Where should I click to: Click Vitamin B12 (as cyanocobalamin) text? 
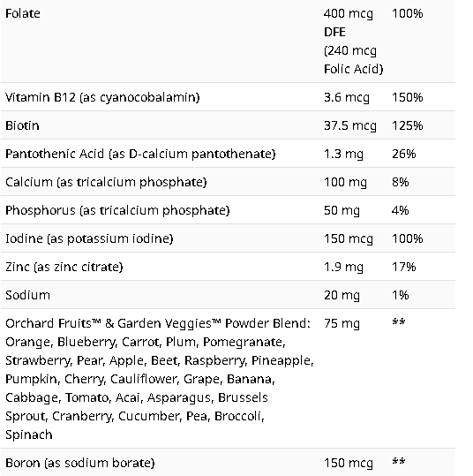coord(102,97)
